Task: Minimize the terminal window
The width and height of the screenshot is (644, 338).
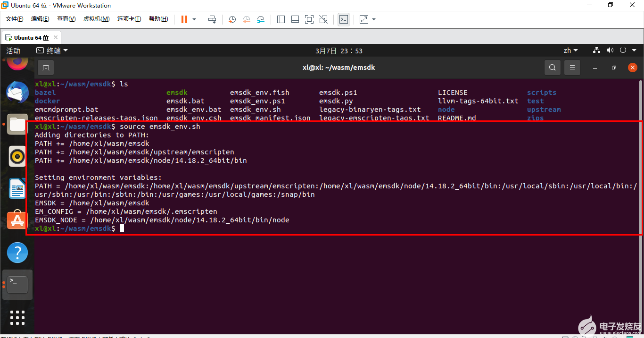Action: (594, 68)
